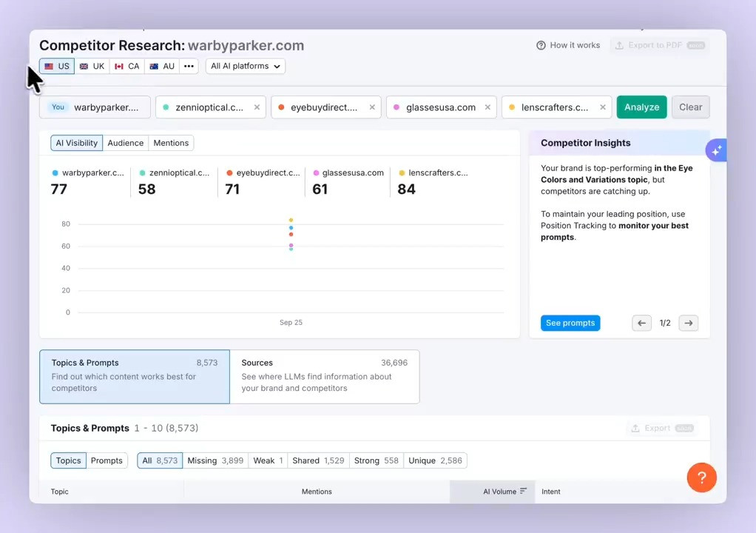Click the Mentions column header
This screenshot has height=533, width=756.
tap(317, 492)
